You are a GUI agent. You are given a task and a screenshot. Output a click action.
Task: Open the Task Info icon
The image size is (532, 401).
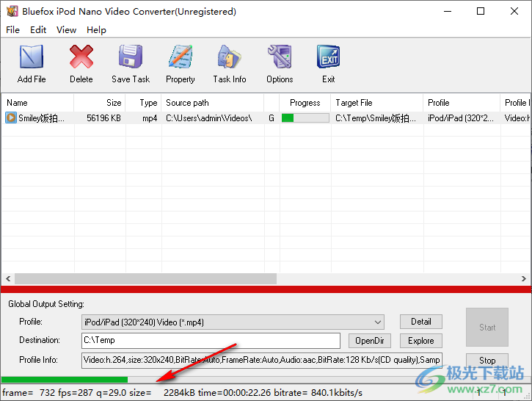click(230, 57)
